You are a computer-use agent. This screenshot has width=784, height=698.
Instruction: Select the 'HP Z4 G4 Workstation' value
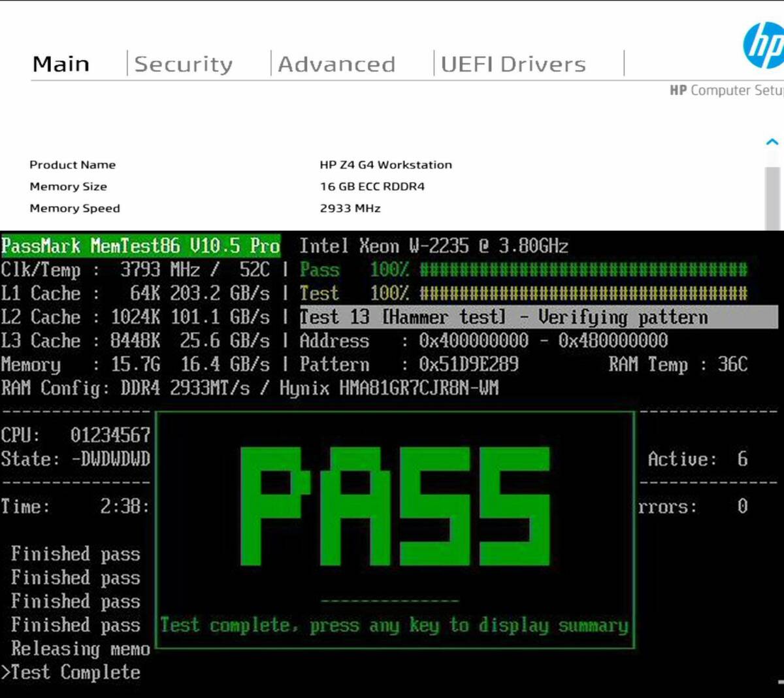385,165
